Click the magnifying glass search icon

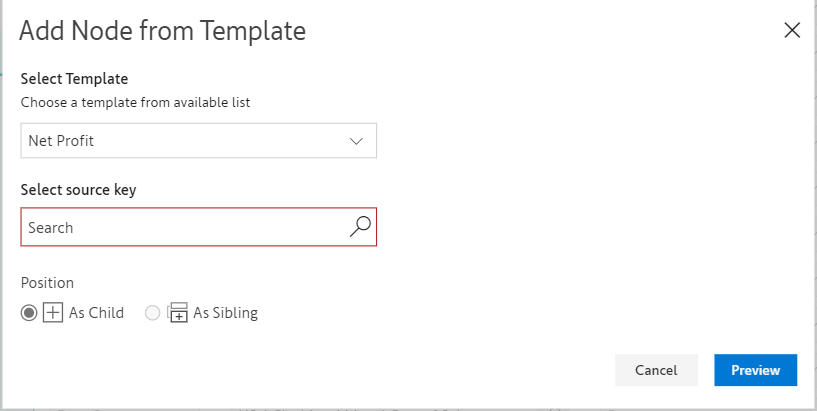(x=360, y=227)
